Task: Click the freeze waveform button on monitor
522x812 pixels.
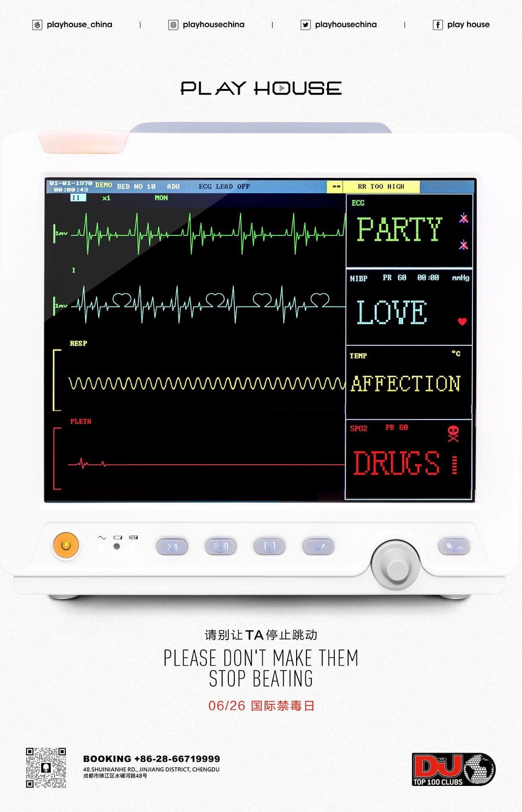Action: pos(220,547)
